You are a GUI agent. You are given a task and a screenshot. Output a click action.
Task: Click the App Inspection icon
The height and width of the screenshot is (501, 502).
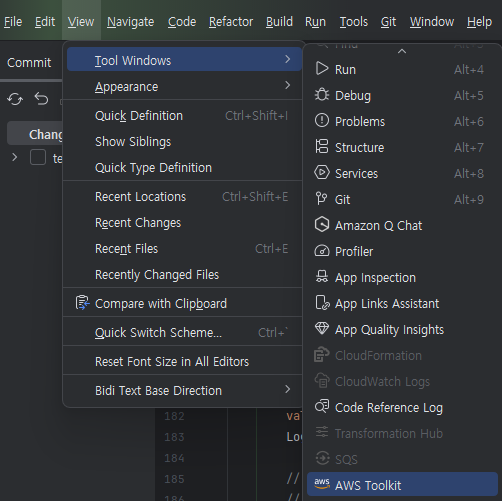[322, 277]
